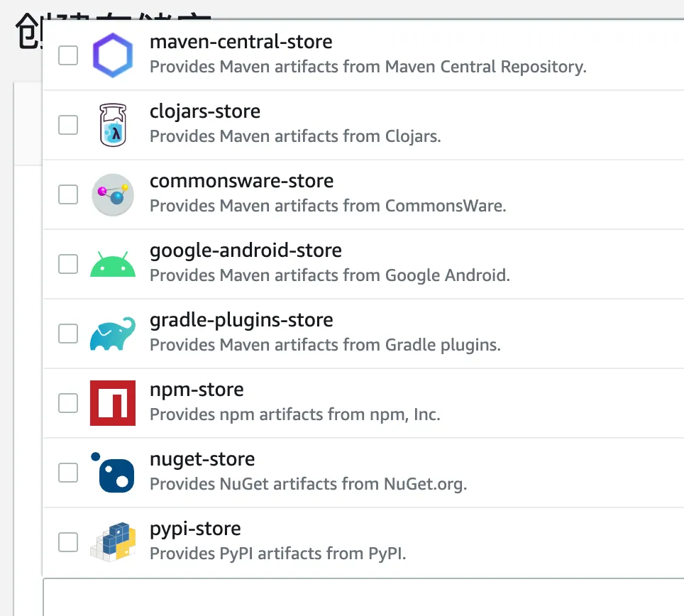
Task: Click "Provides Maven artifacts from Clojars" description
Action: point(295,136)
